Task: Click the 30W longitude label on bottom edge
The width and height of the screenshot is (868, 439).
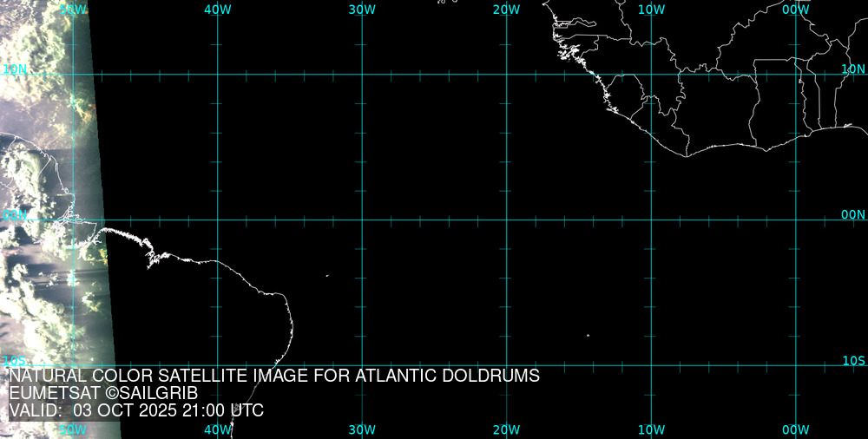Action: [362, 429]
